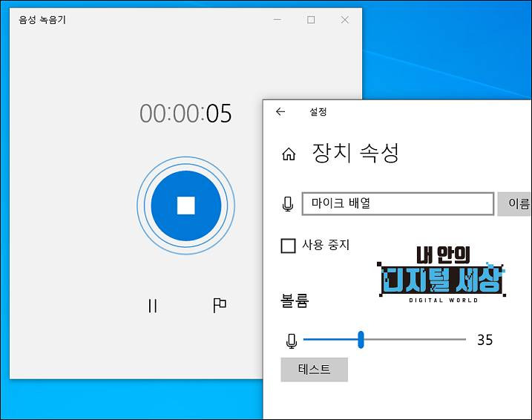Screen dimensions: 532x420
Task: Add a flag marker to the recording
Action: click(x=219, y=305)
